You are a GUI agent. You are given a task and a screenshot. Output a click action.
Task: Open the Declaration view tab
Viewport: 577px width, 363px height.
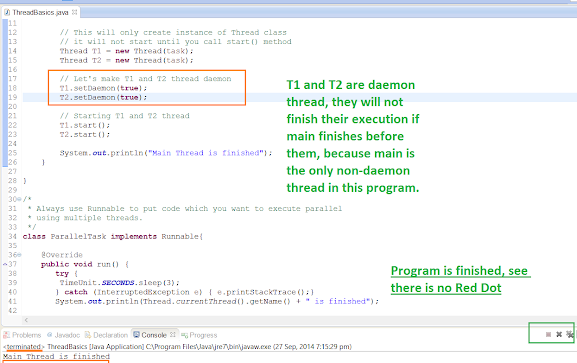pyautogui.click(x=106, y=335)
